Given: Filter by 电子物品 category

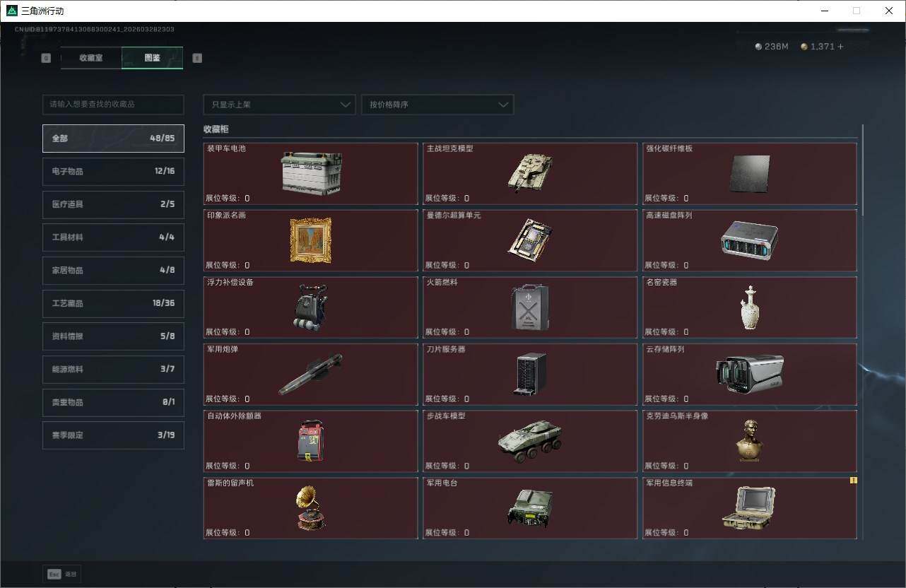Looking at the screenshot, I should click(113, 171).
